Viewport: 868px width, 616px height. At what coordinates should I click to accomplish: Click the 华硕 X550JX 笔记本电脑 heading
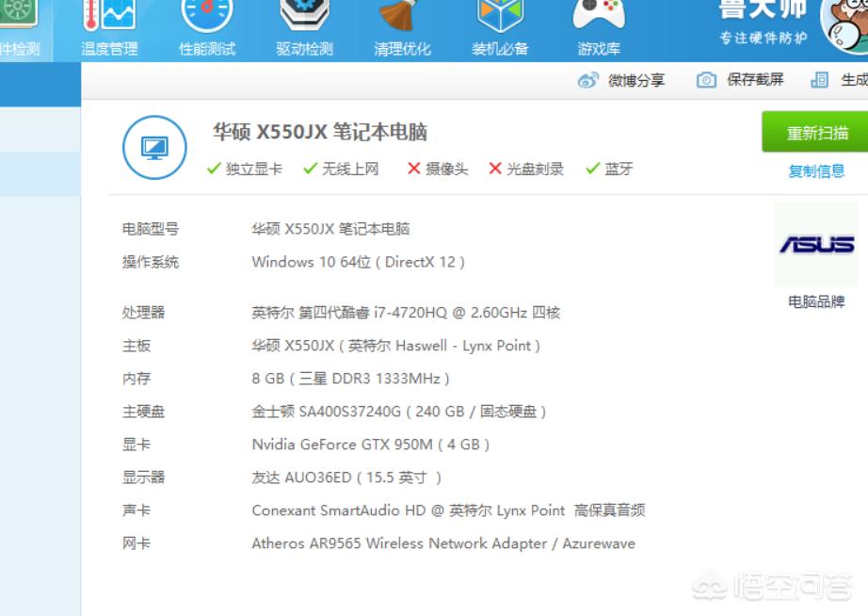pyautogui.click(x=320, y=132)
